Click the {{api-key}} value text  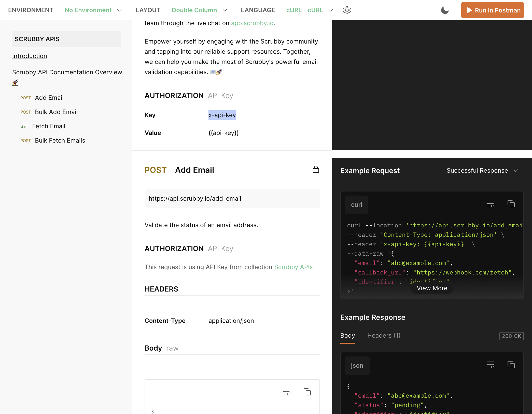(223, 133)
